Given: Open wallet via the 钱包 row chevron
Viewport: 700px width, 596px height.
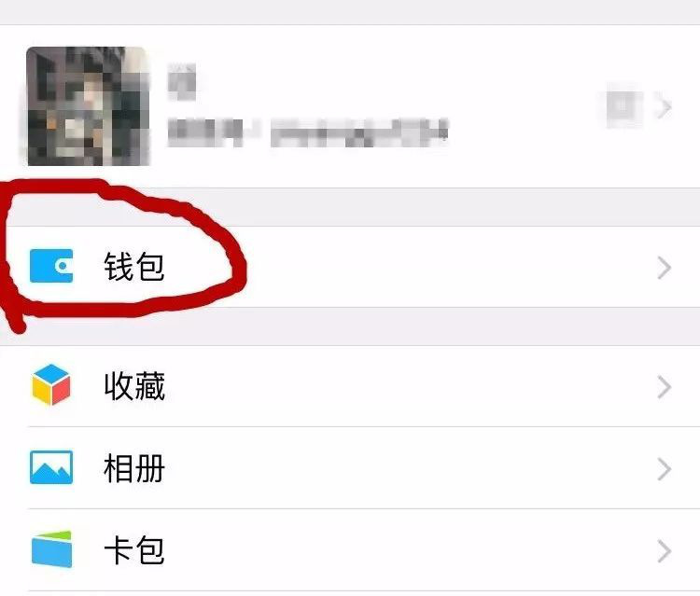Looking at the screenshot, I should (665, 268).
